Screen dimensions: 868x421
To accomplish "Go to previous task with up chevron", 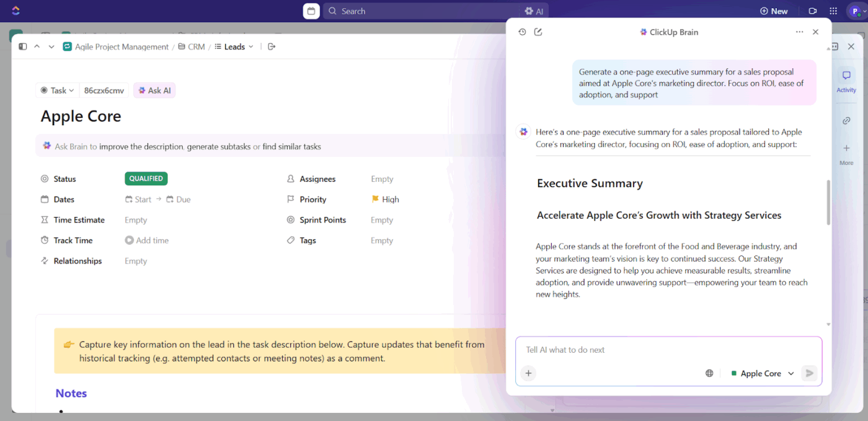I will click(37, 47).
